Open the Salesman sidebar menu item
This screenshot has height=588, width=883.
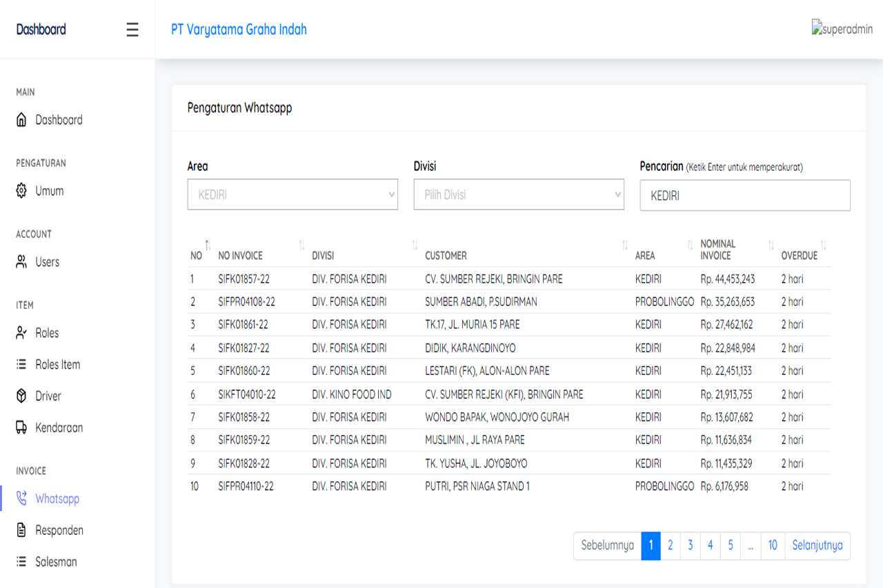(56, 562)
